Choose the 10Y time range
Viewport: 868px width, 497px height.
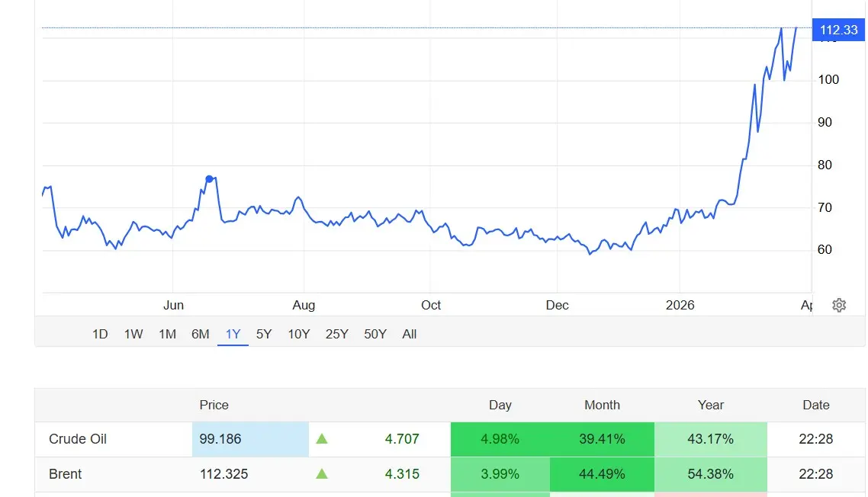pyautogui.click(x=299, y=334)
